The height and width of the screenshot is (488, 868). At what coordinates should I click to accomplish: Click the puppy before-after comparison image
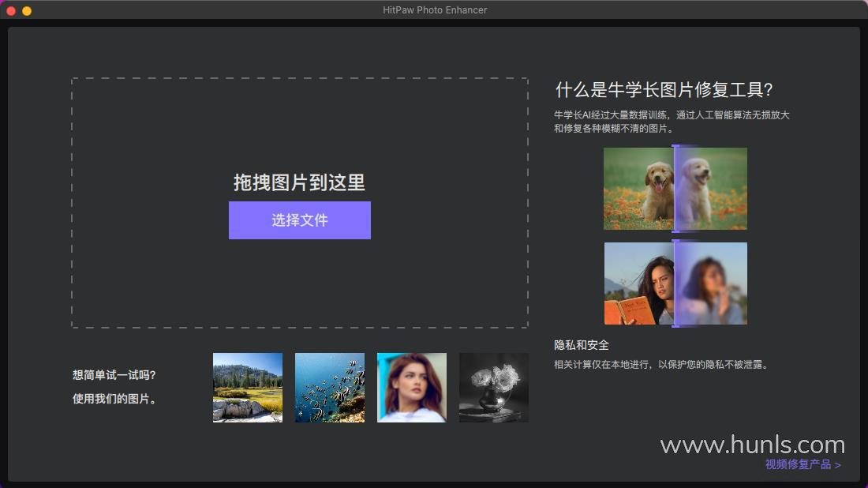[675, 189]
